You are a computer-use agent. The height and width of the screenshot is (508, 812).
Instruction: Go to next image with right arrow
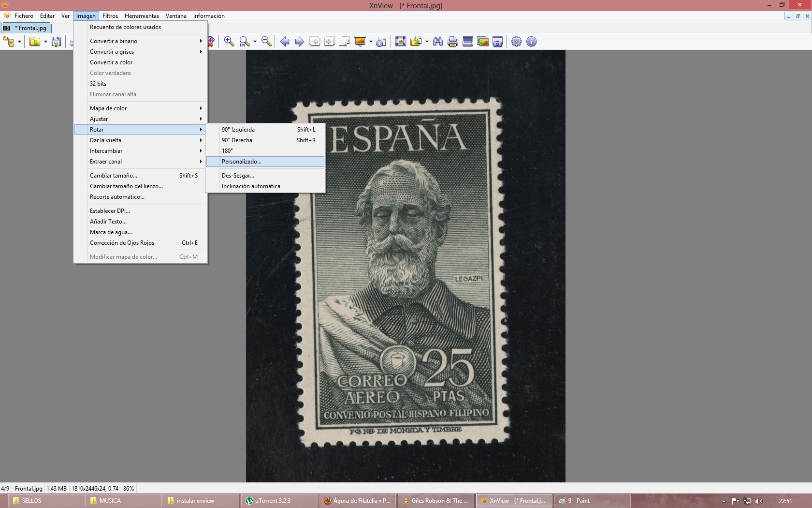300,42
